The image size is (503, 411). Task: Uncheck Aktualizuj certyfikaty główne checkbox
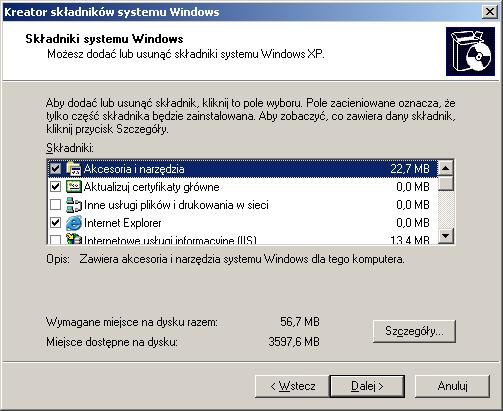(55, 187)
